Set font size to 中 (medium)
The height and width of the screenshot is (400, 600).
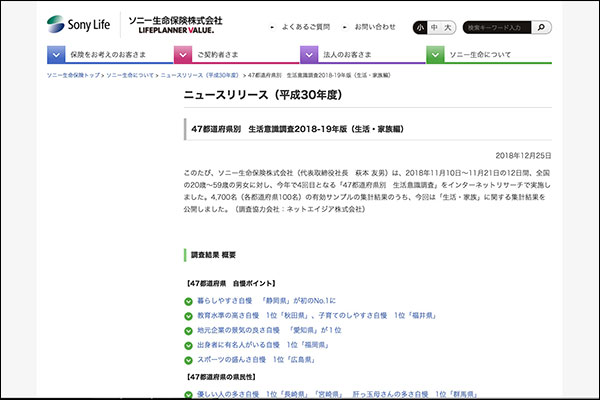434,27
